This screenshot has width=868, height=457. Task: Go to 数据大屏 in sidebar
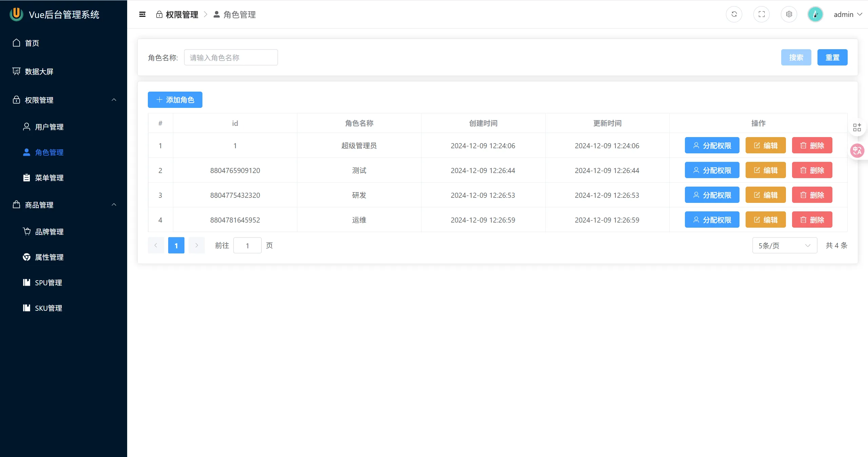[x=39, y=72]
